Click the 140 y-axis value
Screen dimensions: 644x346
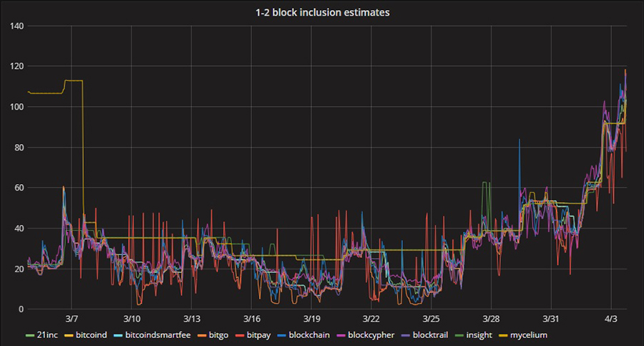pyautogui.click(x=17, y=26)
